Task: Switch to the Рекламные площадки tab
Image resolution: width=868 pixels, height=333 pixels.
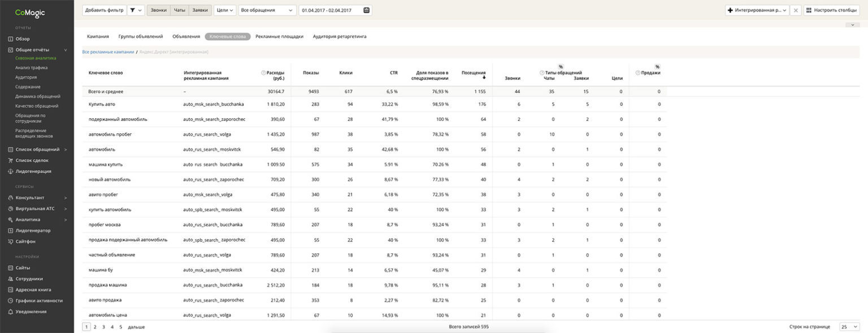Action: [x=279, y=36]
